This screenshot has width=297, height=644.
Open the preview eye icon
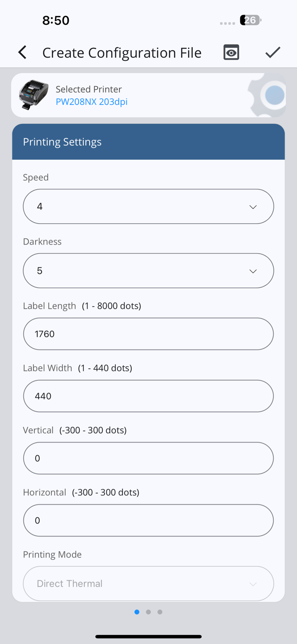pos(231,52)
